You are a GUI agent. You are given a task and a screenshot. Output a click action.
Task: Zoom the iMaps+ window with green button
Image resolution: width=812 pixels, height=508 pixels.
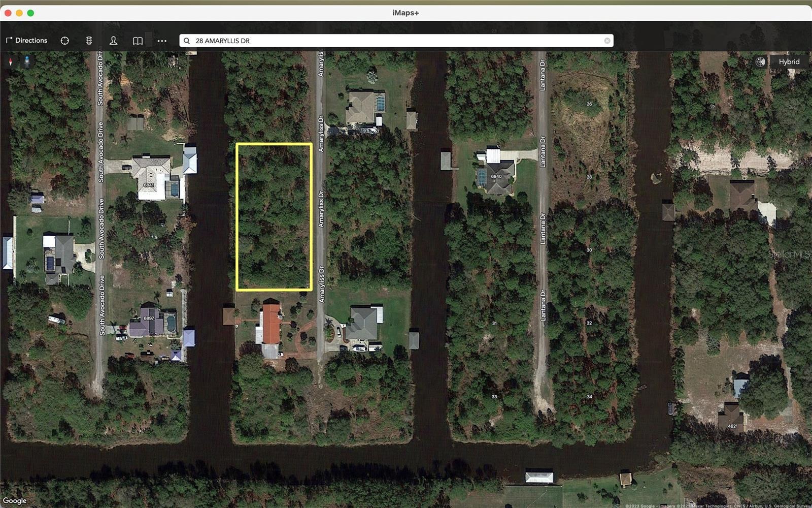click(30, 13)
